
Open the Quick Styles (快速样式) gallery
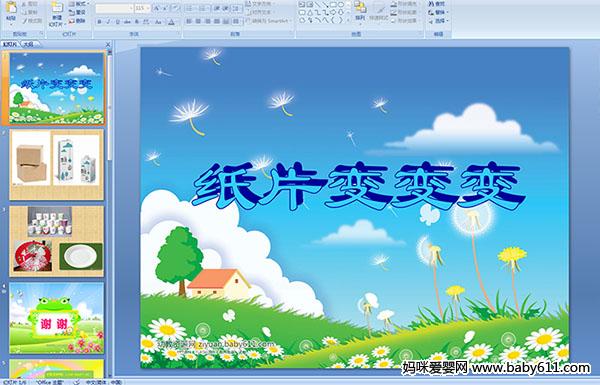click(379, 12)
